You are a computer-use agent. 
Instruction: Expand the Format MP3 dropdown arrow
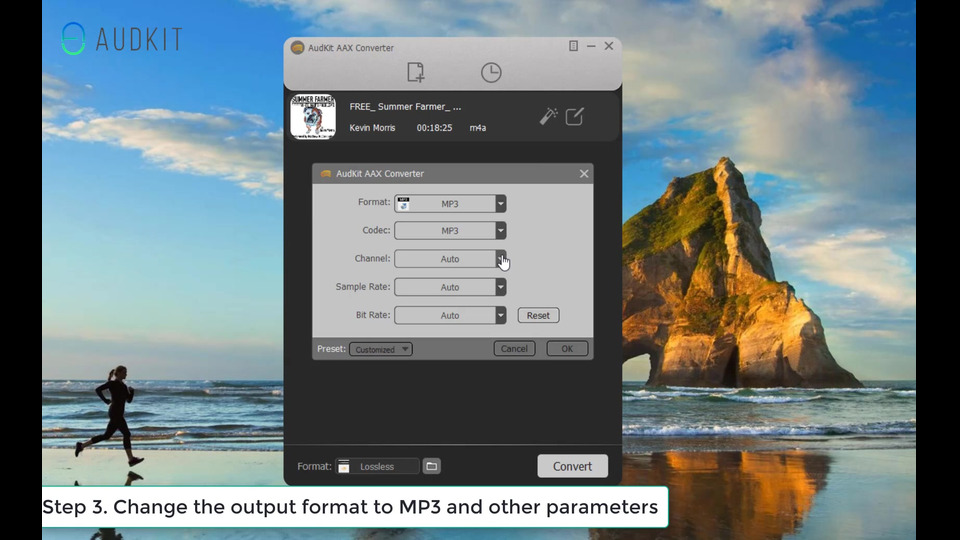click(501, 204)
